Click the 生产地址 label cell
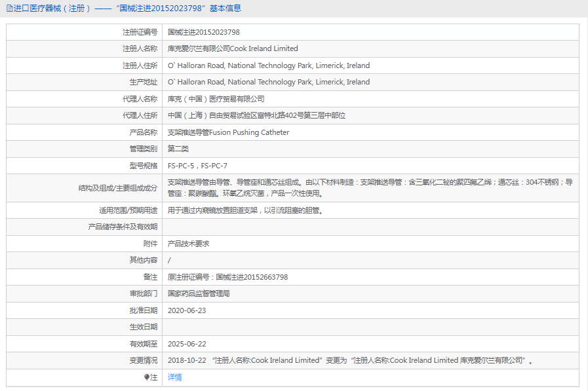 (x=85, y=82)
